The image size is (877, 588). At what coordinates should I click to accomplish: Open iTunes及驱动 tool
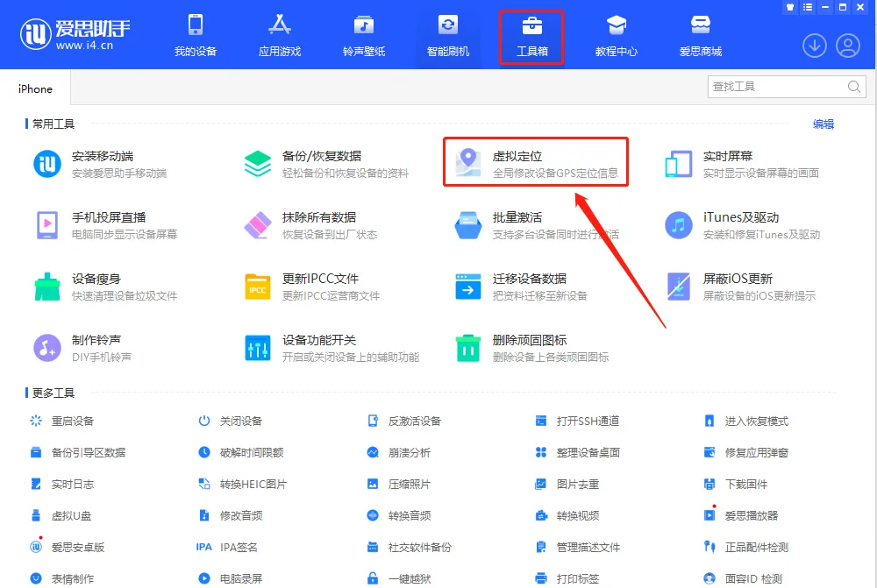[x=742, y=225]
